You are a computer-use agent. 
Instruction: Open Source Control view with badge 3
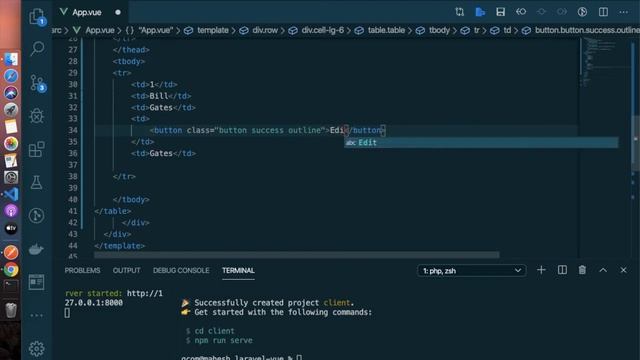click(x=37, y=83)
